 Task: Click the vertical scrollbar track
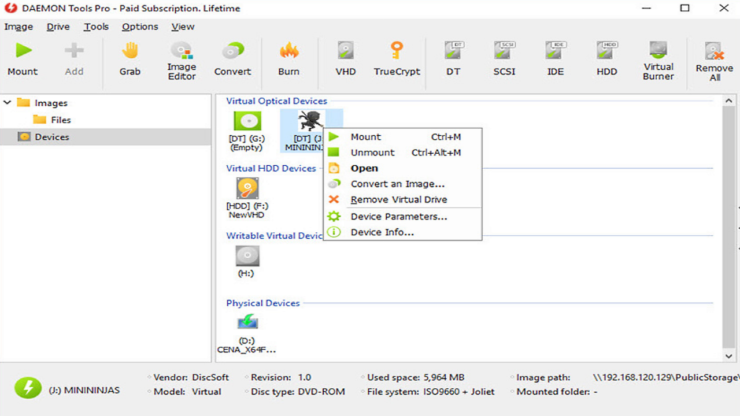729,227
